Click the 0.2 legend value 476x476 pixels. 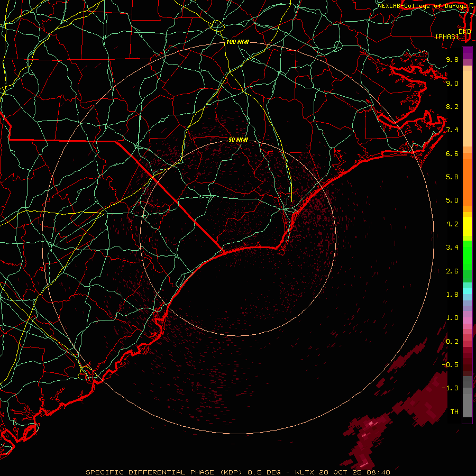452,342
